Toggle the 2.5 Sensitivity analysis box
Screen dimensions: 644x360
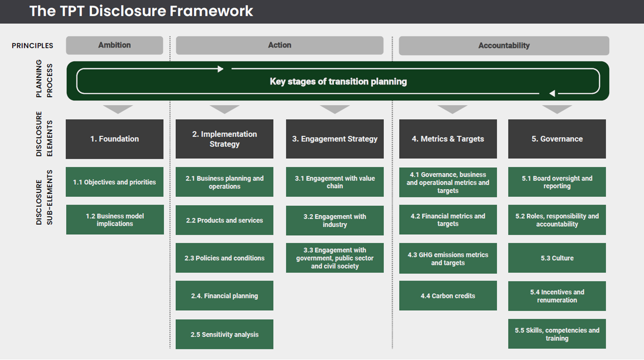(x=224, y=334)
